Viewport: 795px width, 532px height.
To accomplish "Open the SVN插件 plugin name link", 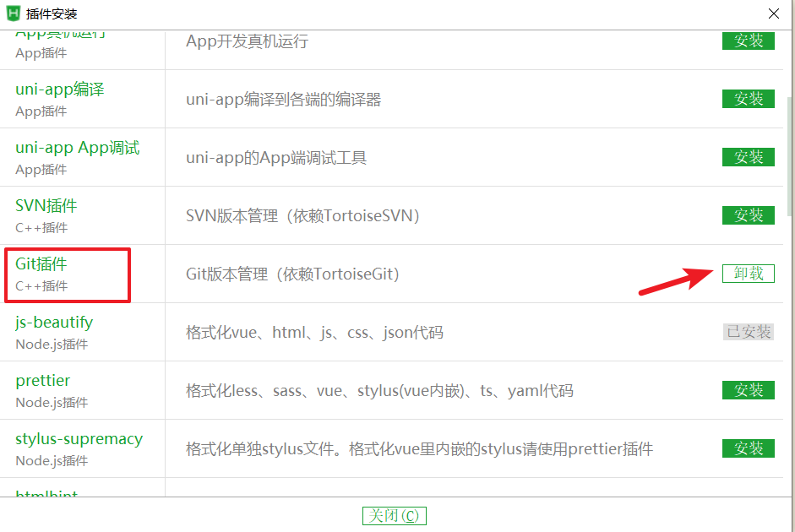I will click(x=46, y=206).
